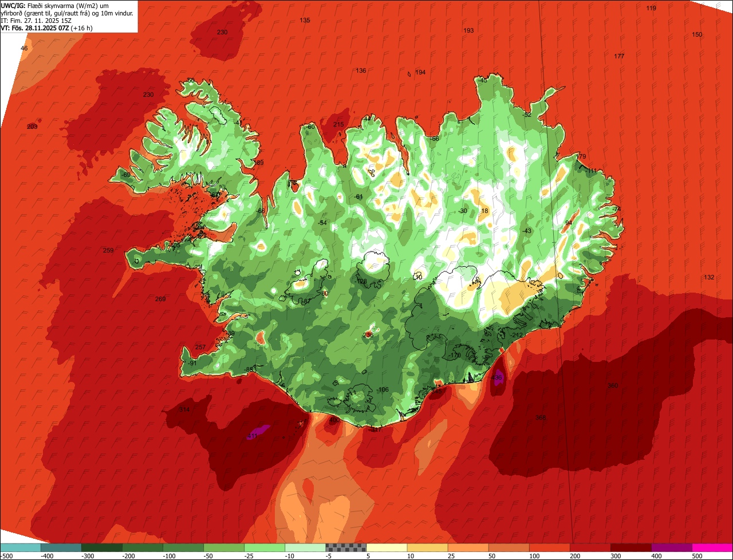
Task: Click the ocean value 150
Action: [697, 34]
